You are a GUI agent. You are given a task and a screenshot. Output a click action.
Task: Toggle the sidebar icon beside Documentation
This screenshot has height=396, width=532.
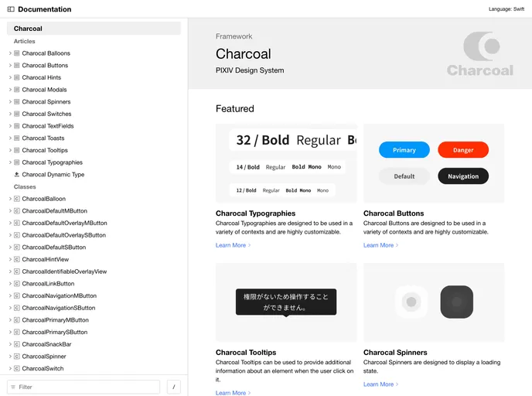pos(11,9)
